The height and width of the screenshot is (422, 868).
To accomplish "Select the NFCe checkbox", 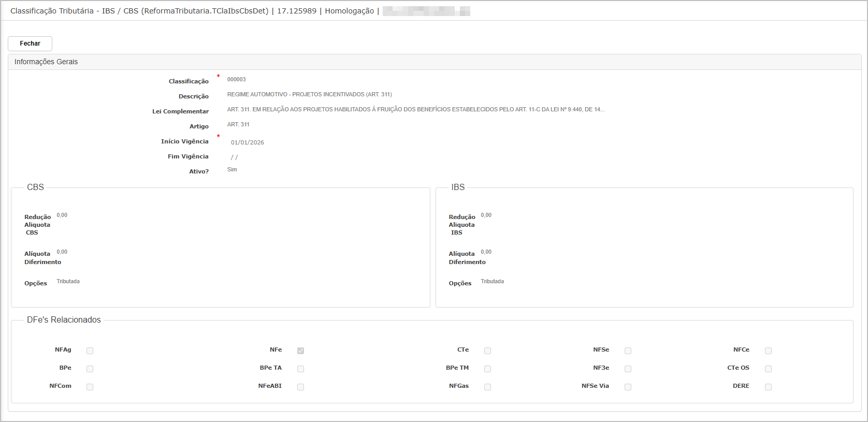I will coord(768,351).
